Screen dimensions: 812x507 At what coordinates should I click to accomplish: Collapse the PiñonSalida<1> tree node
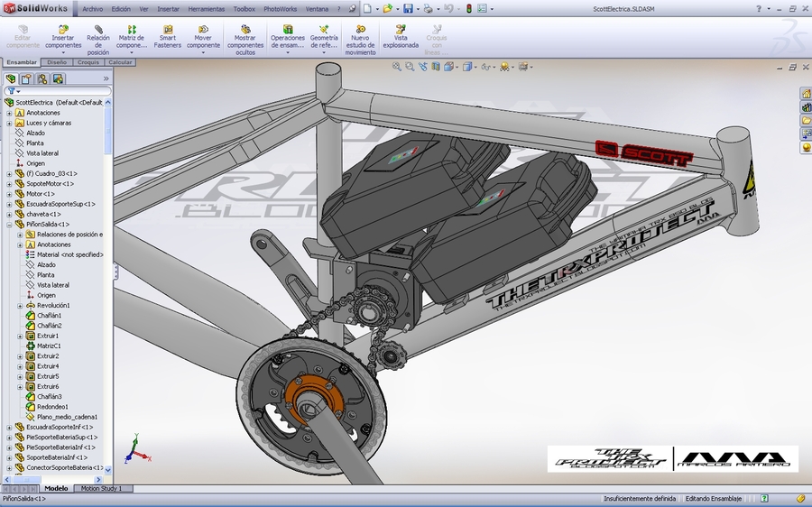(x=9, y=224)
